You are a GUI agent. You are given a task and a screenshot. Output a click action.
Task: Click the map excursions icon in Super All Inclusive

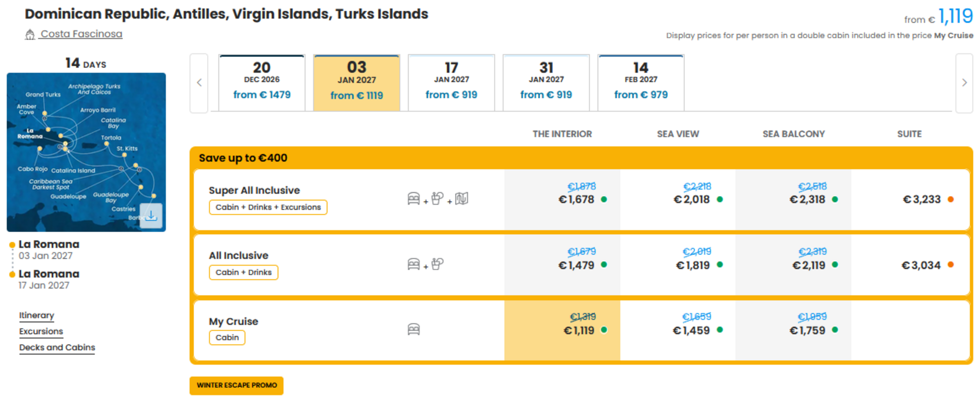462,199
